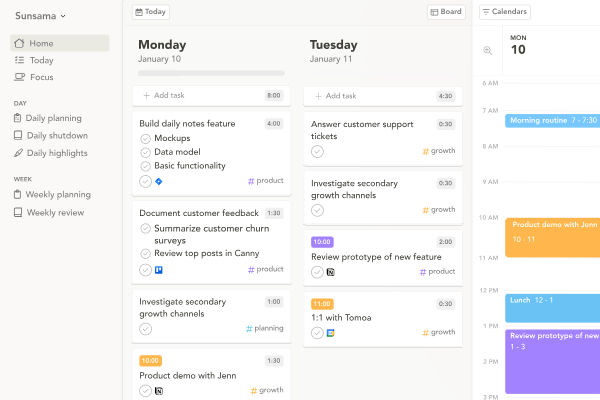Click Monday's progress bar
600x400 pixels.
pos(211,73)
